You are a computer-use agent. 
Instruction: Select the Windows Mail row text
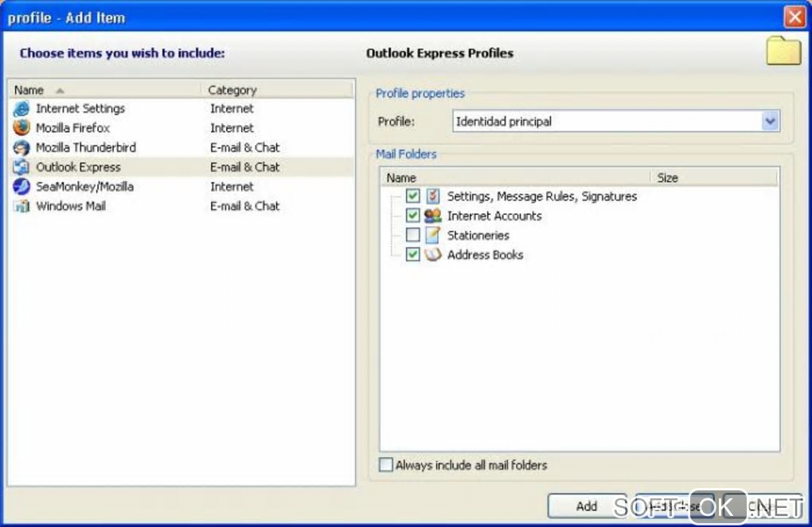71,206
